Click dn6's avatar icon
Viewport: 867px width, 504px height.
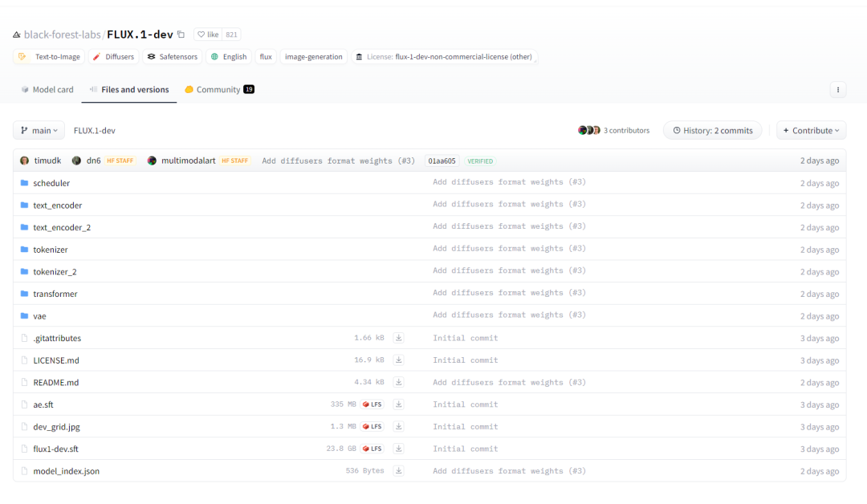pos(76,161)
